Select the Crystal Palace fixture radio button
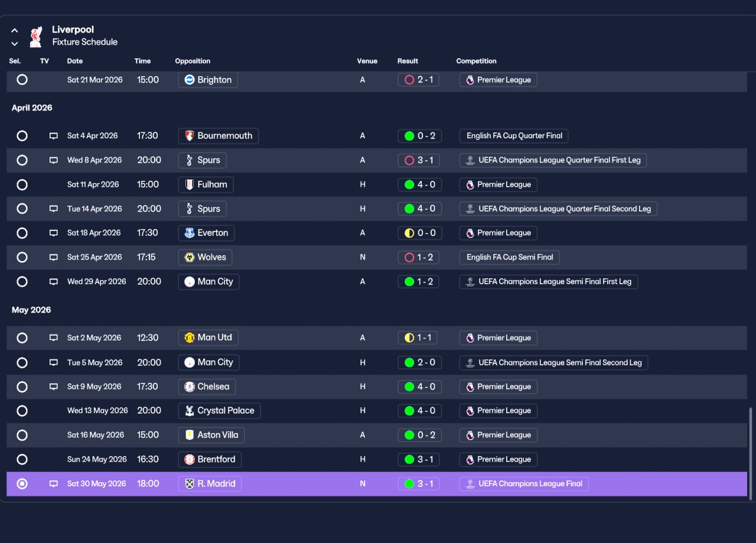 pos(22,411)
